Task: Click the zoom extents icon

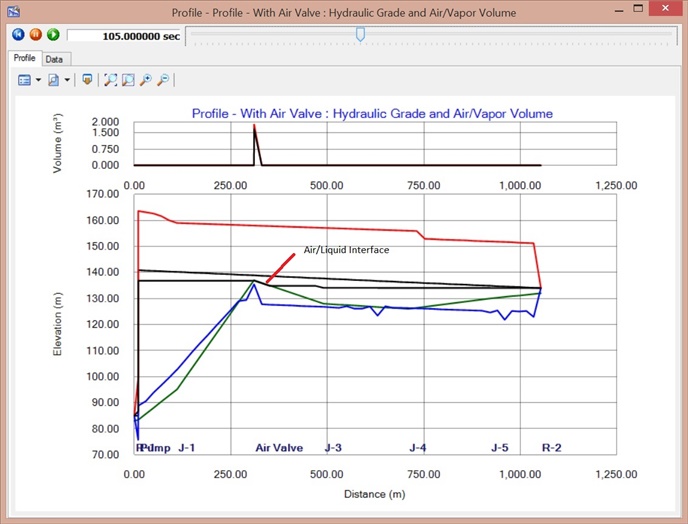Action: coord(111,80)
